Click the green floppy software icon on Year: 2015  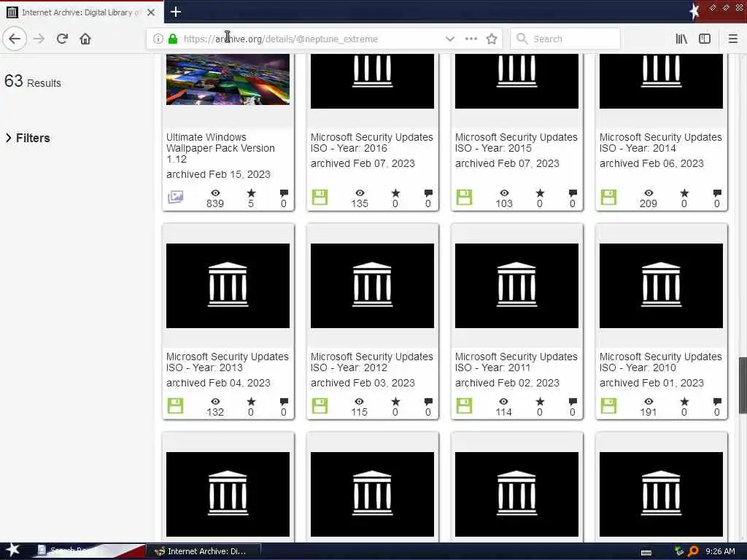pos(464,197)
